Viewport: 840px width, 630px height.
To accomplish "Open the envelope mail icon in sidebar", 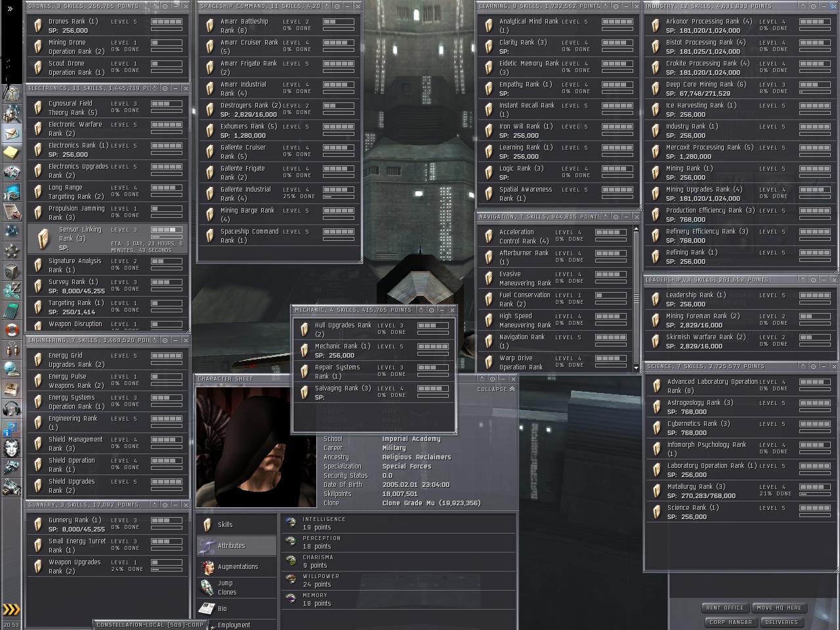I will [x=12, y=133].
